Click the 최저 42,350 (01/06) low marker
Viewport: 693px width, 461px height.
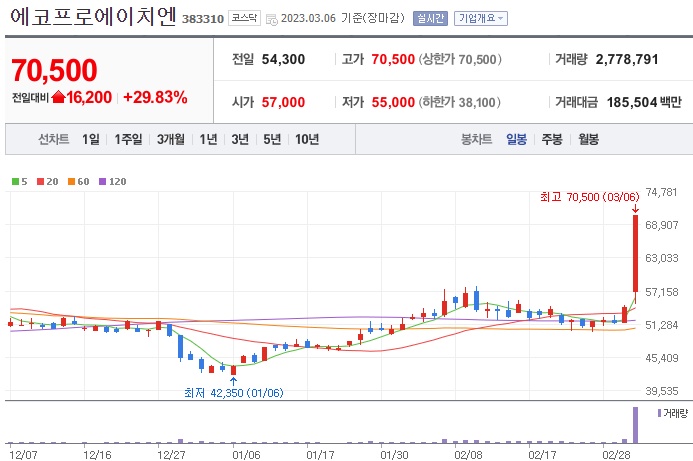(x=233, y=392)
